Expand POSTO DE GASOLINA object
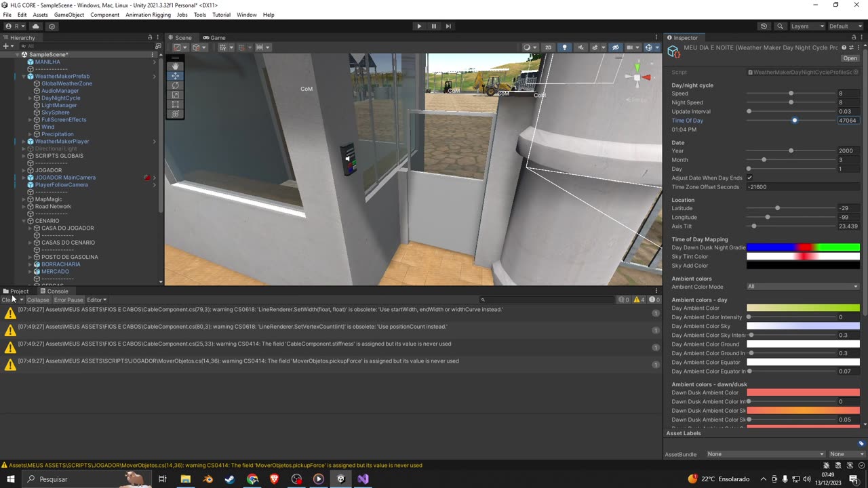The height and width of the screenshot is (488, 868). pos(30,257)
